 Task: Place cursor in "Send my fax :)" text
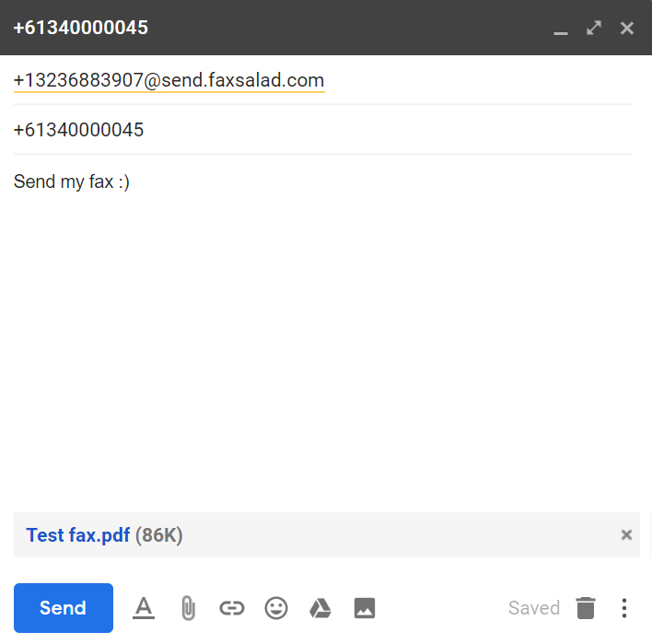[x=72, y=181]
